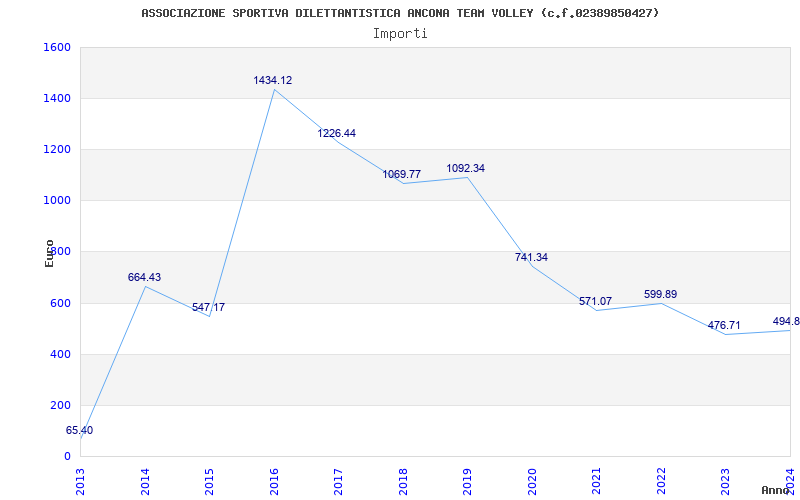800x500 pixels.
Task: Click the 0 y-axis tick label
Action: pyautogui.click(x=67, y=457)
